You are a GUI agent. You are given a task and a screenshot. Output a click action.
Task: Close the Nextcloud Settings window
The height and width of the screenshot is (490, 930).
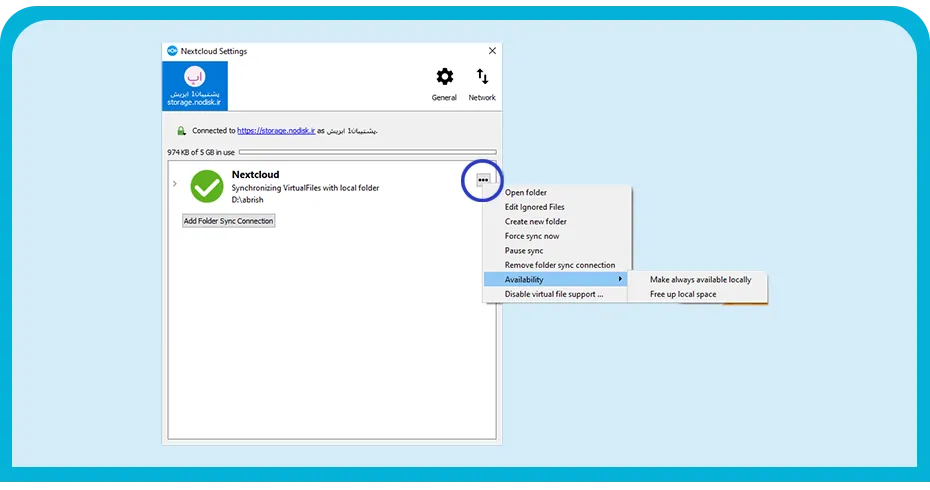click(x=492, y=51)
